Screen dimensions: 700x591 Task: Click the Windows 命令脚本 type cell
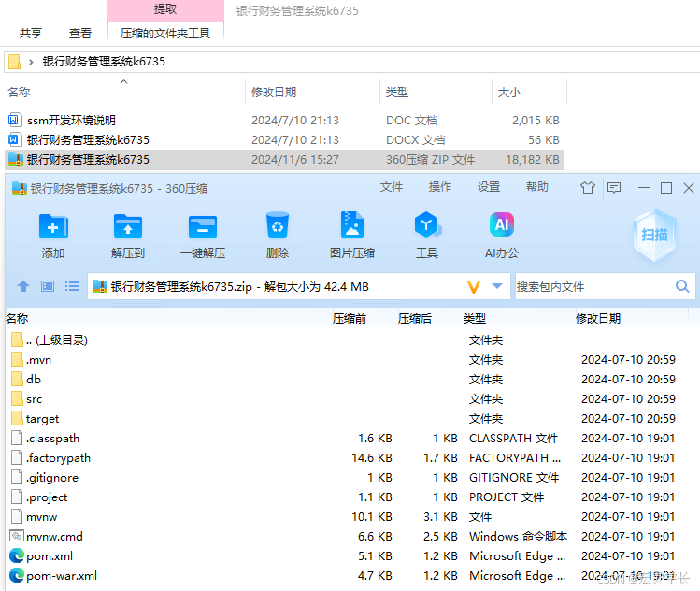pos(519,536)
